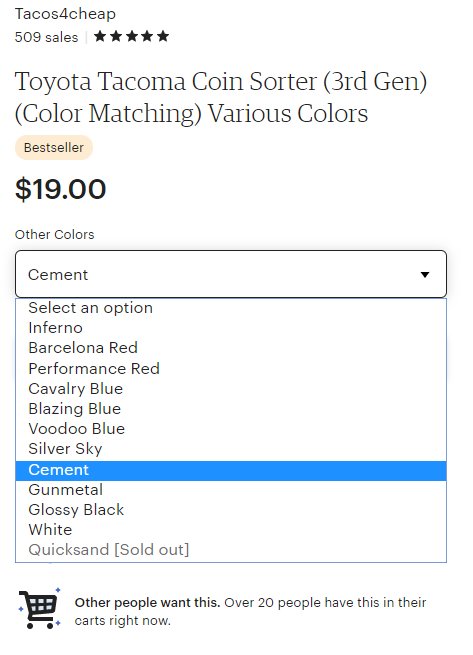This screenshot has height=655, width=473.
Task: Reset to Select an option entry
Action: click(x=231, y=308)
